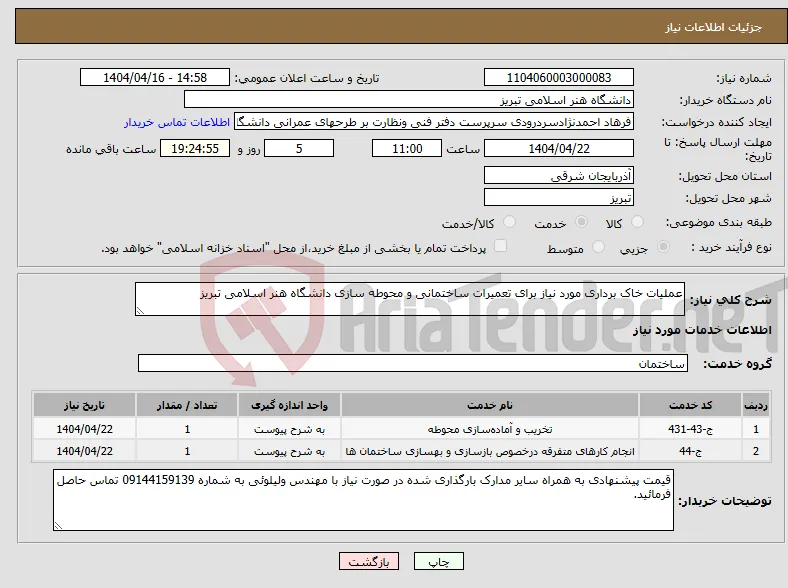
Task: Click the requester field فرهاد احمدنژادسردرودی
Action: (434, 122)
